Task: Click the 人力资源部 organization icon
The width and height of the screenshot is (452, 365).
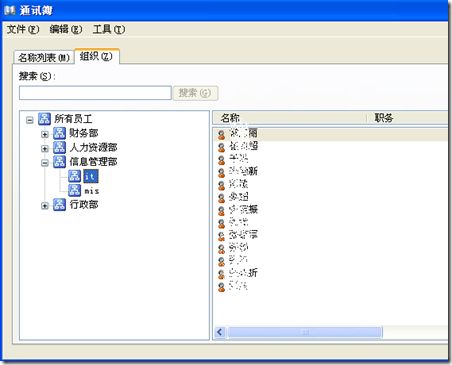Action: click(59, 147)
